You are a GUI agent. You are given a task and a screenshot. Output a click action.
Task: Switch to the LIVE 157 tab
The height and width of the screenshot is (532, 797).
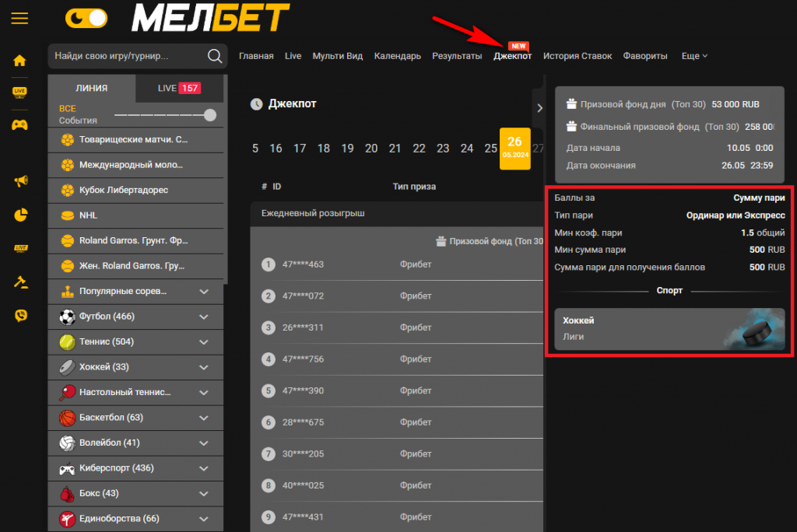pos(179,88)
